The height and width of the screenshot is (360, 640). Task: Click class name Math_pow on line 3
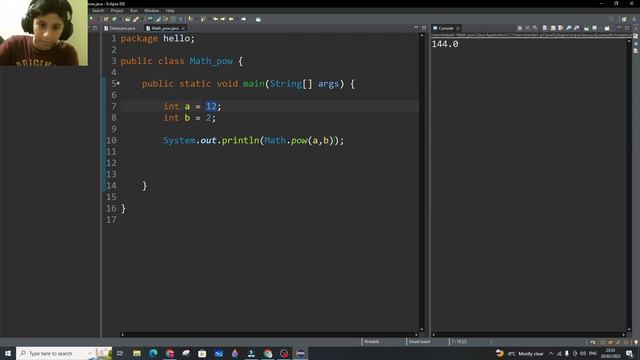(x=211, y=61)
